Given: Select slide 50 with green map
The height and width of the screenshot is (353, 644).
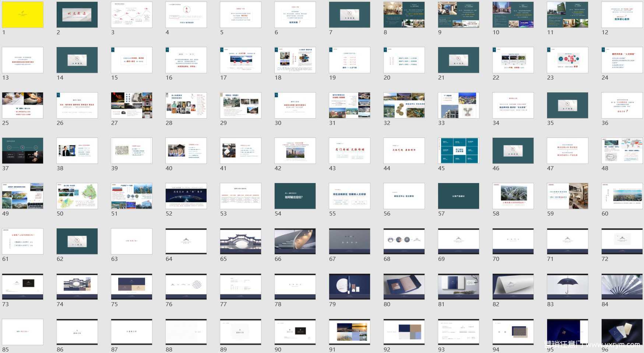Looking at the screenshot, I should click(77, 196).
